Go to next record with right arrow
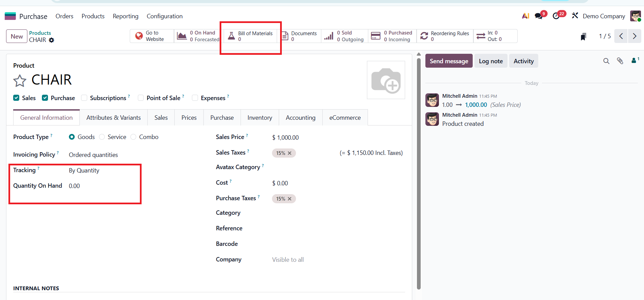 [x=635, y=36]
